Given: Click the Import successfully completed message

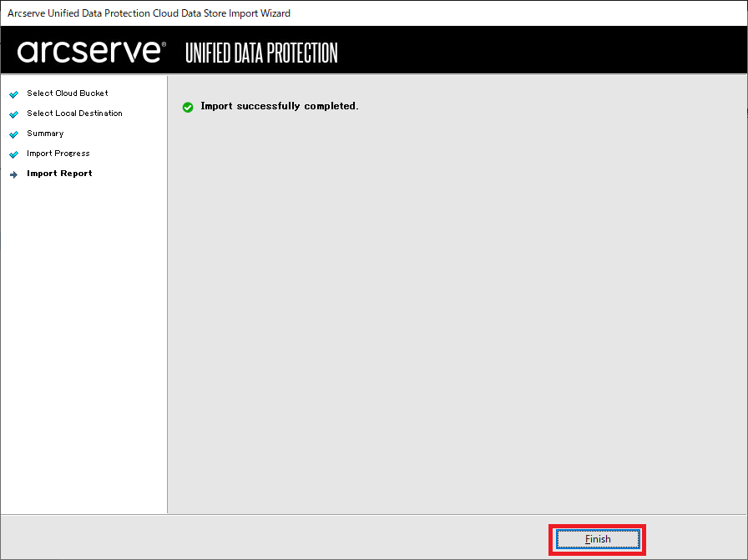Looking at the screenshot, I should pyautogui.click(x=279, y=106).
